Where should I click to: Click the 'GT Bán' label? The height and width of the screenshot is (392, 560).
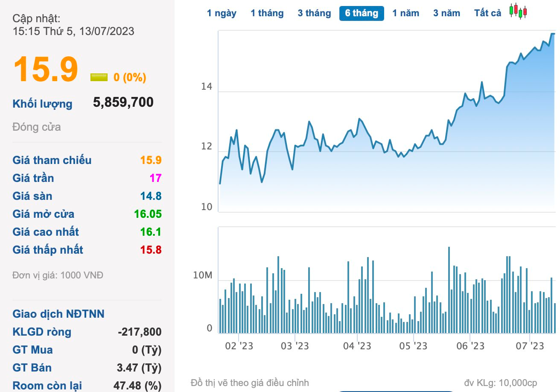tap(32, 368)
